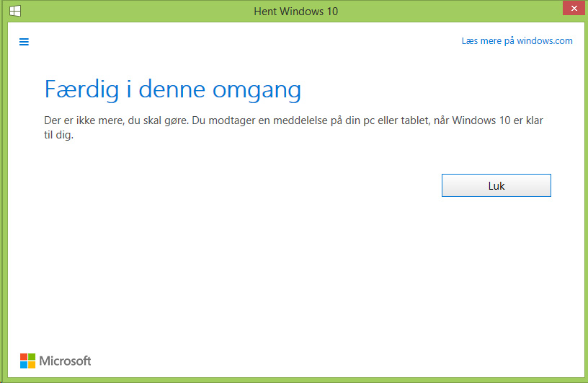Click the heading Færdig i denne omgang
This screenshot has width=588, height=383.
tap(172, 90)
